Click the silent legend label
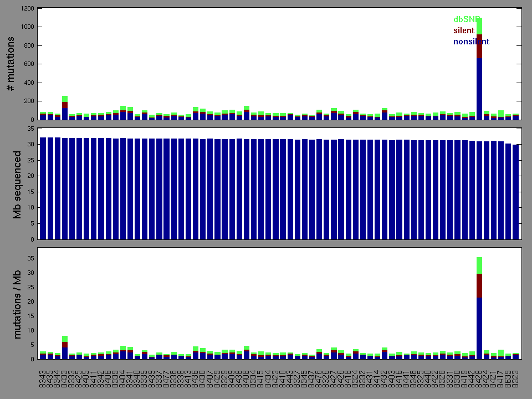532x399 pixels. coord(463,30)
